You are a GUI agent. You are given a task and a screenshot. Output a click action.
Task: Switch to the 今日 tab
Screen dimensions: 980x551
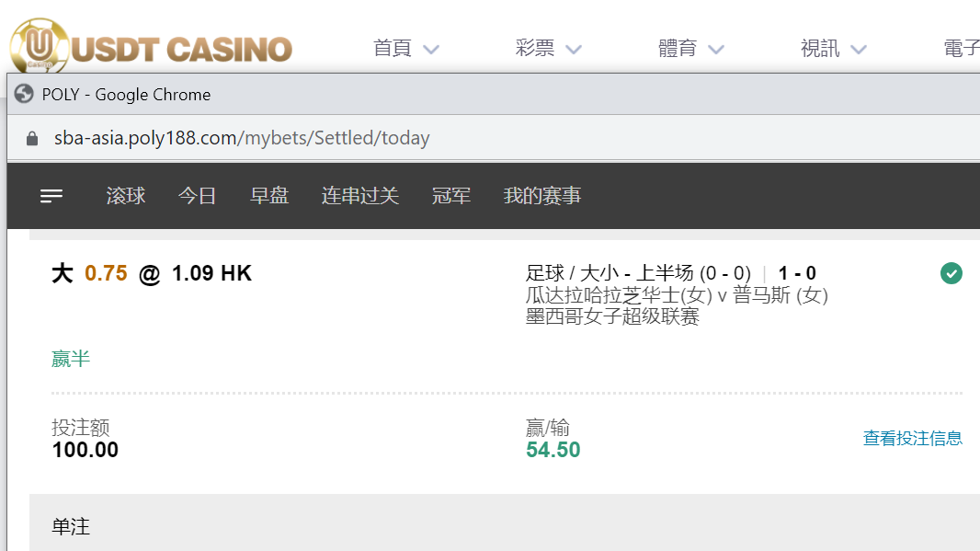click(197, 196)
